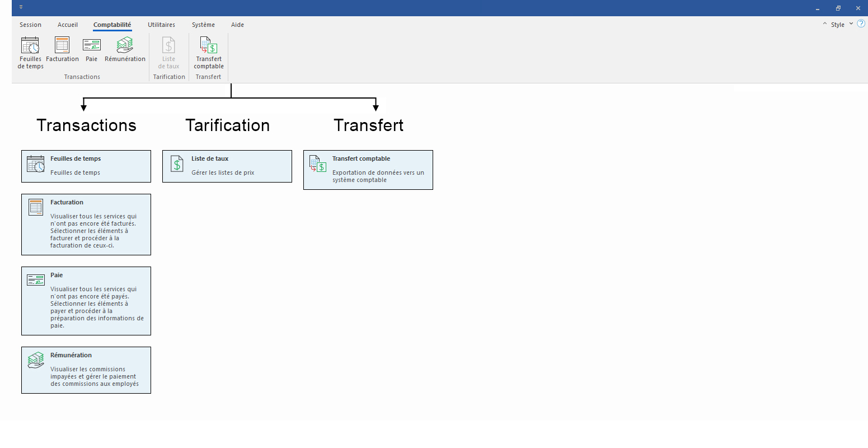Launch Transfert comptable from the ribbon
This screenshot has height=448, width=868.
209,45
